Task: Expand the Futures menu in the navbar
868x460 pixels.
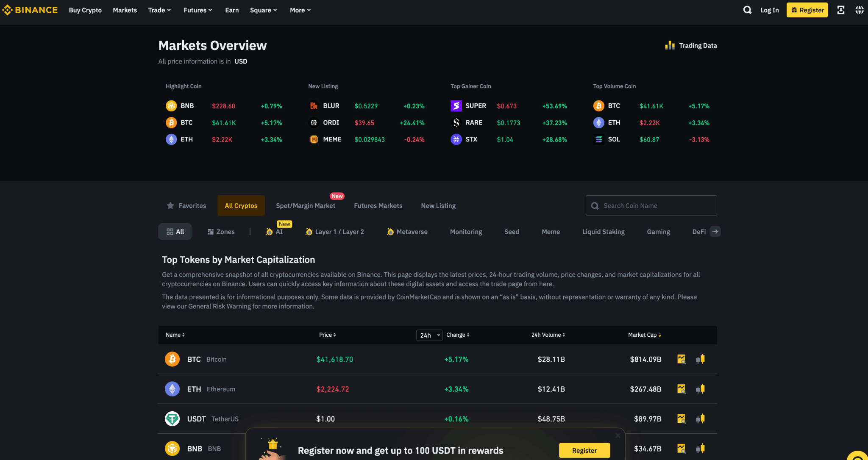Action: coord(198,10)
